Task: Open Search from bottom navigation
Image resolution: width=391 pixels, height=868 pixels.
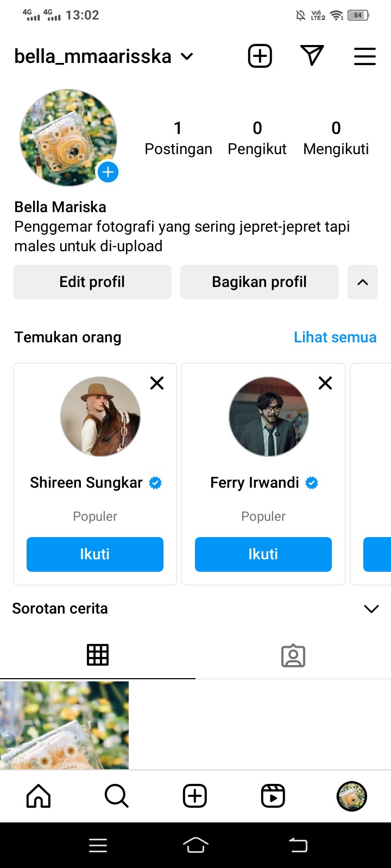Action: (x=116, y=796)
